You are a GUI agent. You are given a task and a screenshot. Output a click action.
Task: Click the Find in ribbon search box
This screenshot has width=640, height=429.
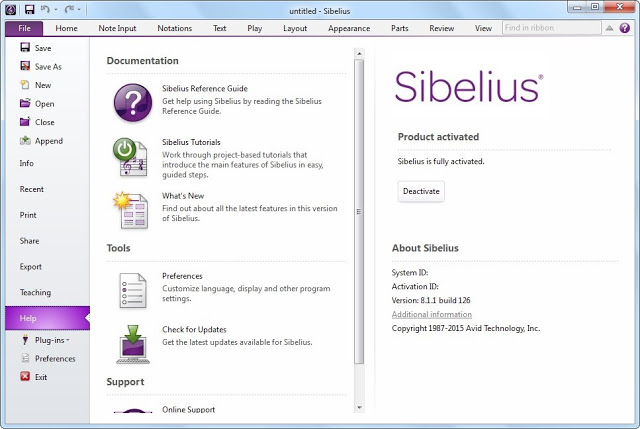pos(551,28)
